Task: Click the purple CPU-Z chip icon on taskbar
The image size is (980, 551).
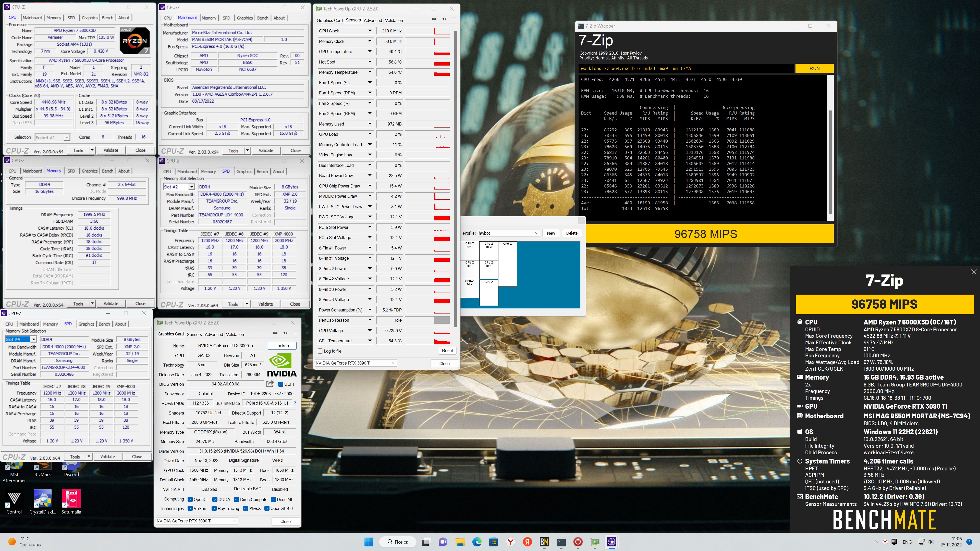Action: pyautogui.click(x=612, y=542)
